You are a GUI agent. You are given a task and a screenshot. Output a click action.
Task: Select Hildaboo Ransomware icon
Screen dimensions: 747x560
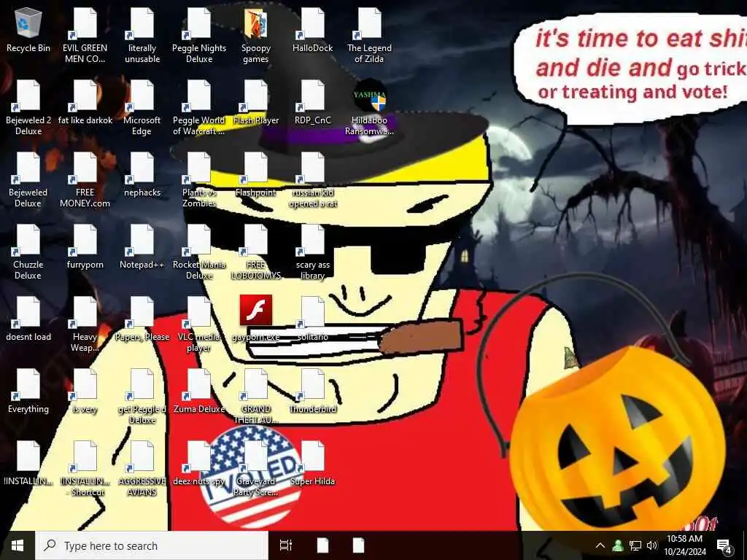369,108
